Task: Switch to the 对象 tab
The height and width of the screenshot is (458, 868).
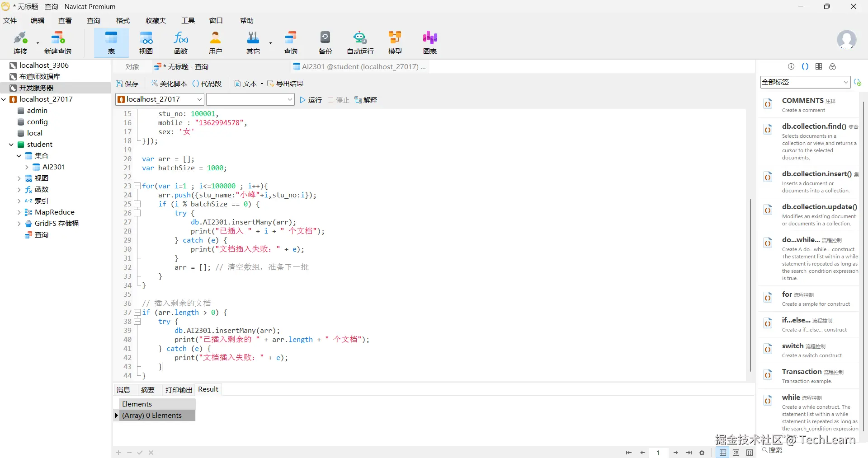Action: (132, 67)
